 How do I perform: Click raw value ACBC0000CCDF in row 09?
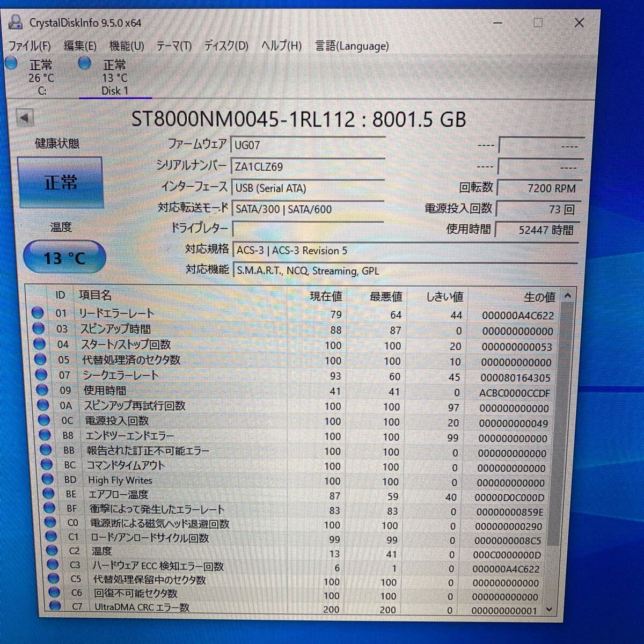[x=515, y=393]
